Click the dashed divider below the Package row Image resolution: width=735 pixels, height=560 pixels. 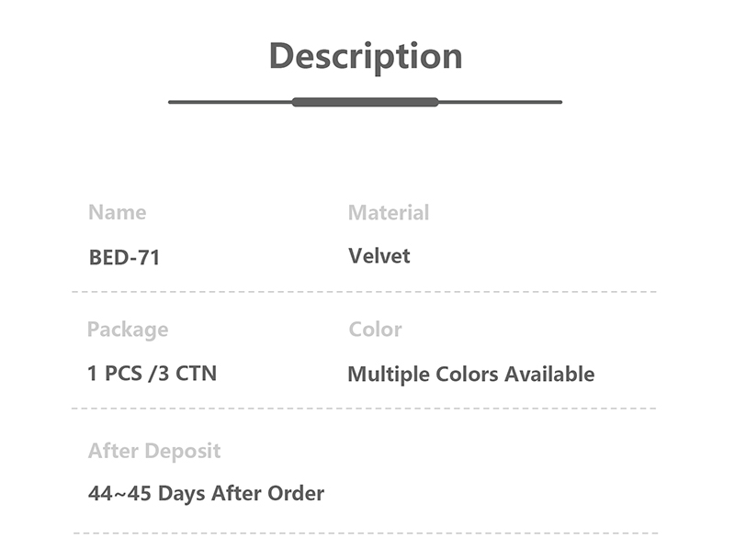click(365, 409)
